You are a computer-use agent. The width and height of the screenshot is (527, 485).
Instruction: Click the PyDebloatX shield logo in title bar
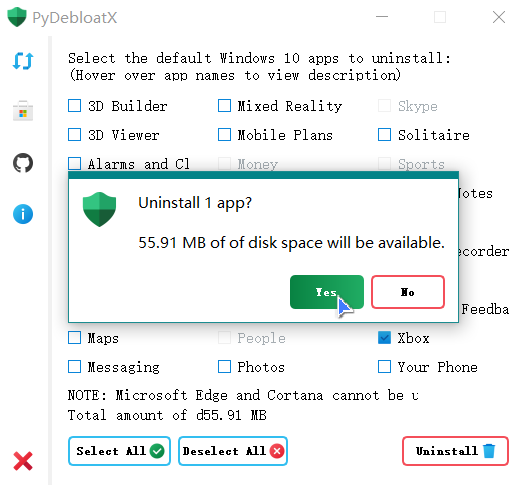pos(17,17)
